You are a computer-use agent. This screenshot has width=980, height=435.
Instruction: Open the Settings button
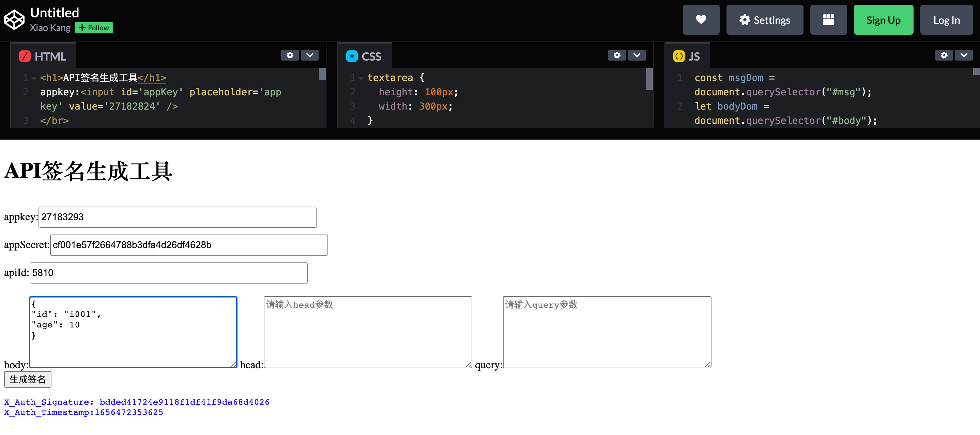coord(764,20)
